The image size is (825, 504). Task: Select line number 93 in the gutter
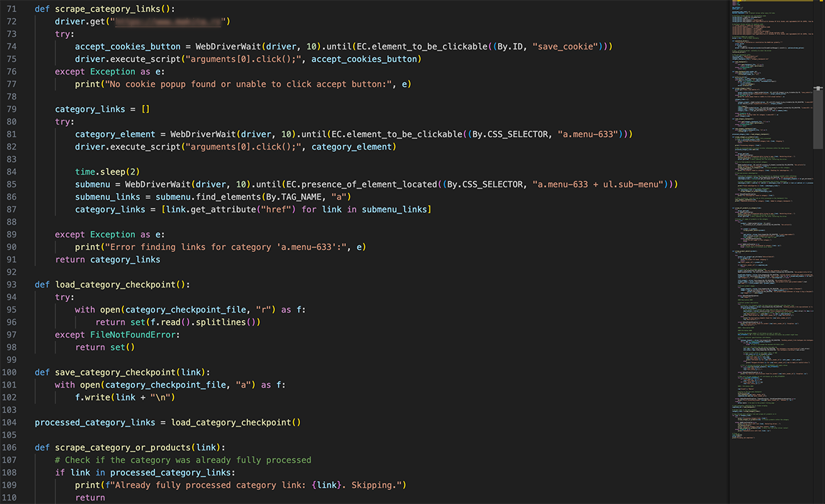point(10,285)
